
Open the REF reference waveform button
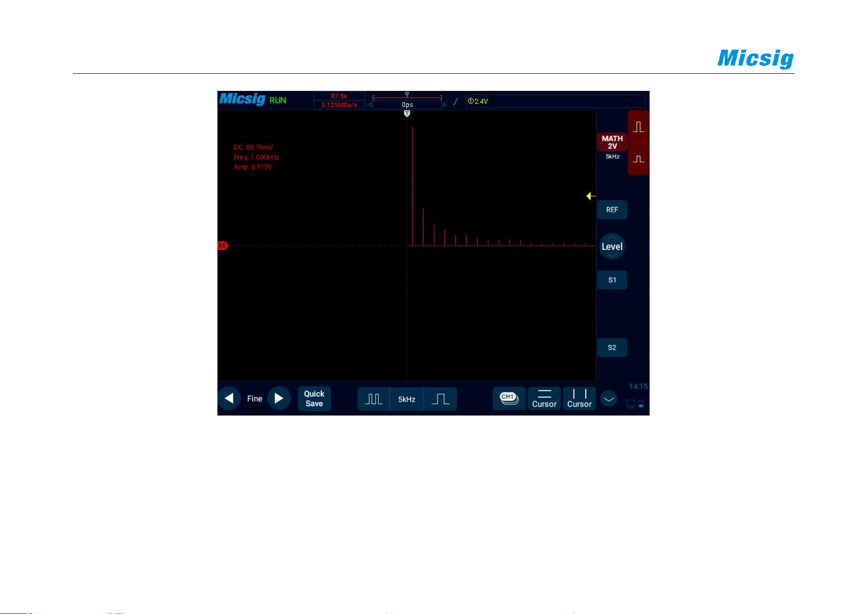pyautogui.click(x=612, y=210)
